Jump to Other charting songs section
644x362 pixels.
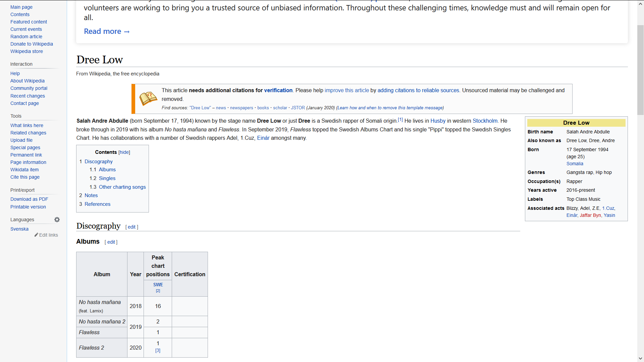[122, 187]
